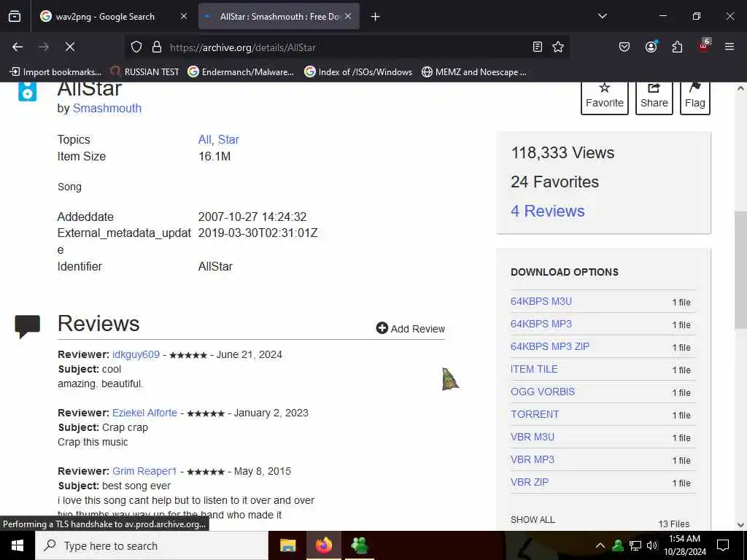Flag this item

(x=695, y=97)
